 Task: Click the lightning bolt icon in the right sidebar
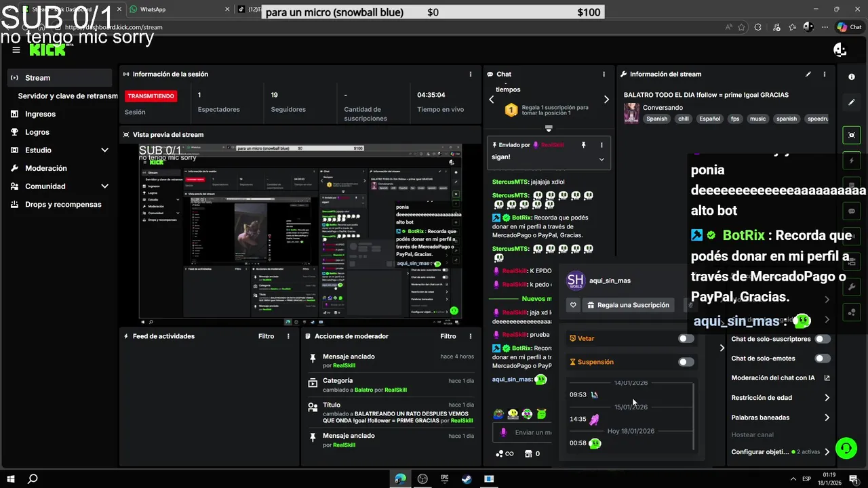(852, 161)
